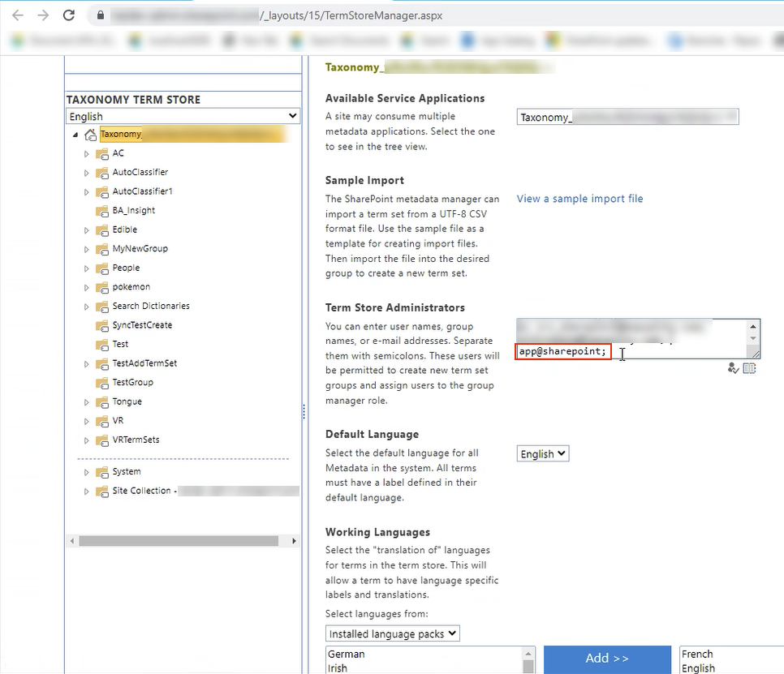Screen dimensions: 784x674
Task: Click the Check Names icon
Action: pos(734,368)
